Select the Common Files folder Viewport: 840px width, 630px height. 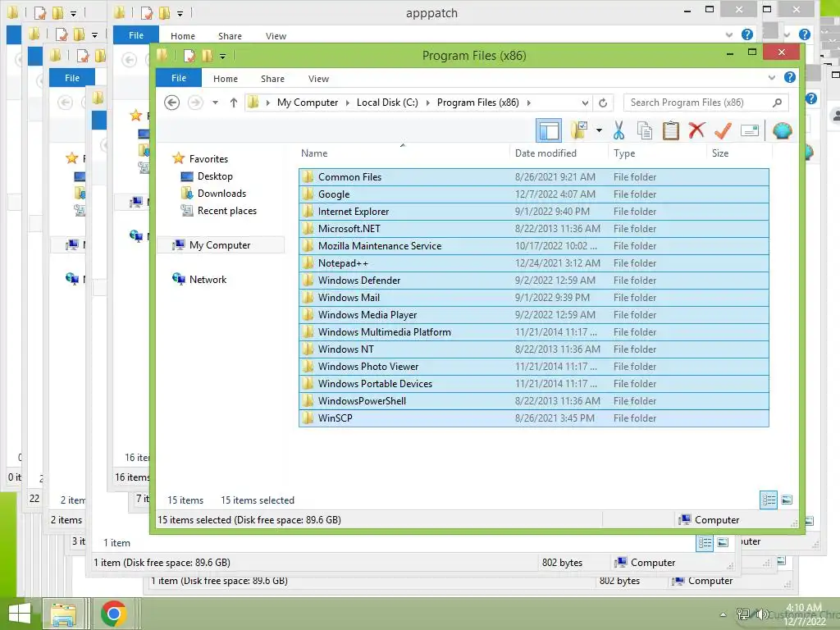point(533,177)
